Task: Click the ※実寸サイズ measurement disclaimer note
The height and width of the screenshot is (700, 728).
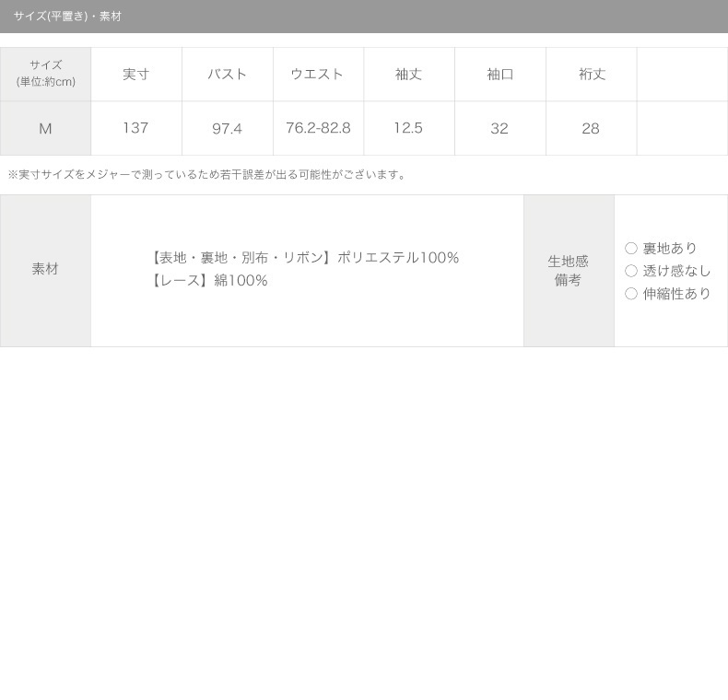Action: [x=207, y=174]
